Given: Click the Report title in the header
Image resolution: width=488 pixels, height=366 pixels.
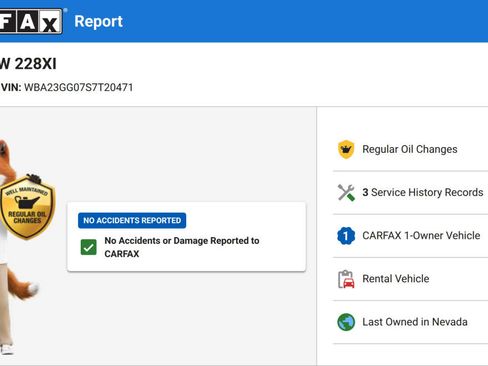Looking at the screenshot, I should pyautogui.click(x=98, y=22).
